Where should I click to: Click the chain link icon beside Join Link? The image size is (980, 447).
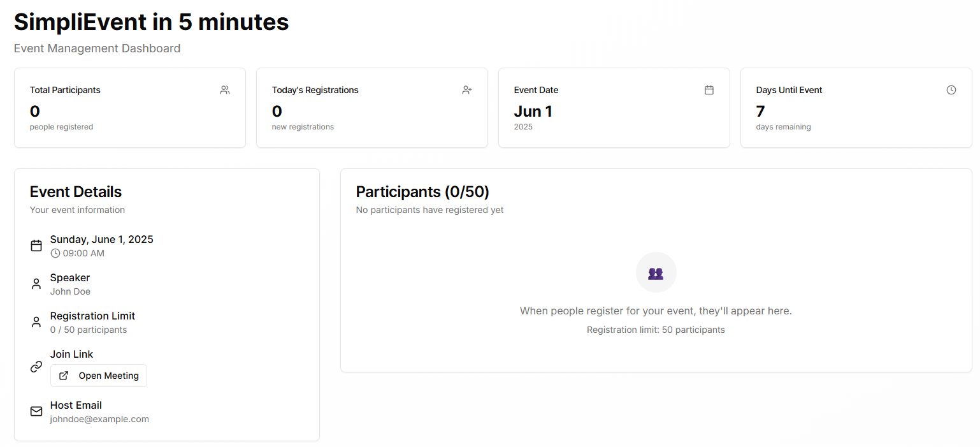36,367
